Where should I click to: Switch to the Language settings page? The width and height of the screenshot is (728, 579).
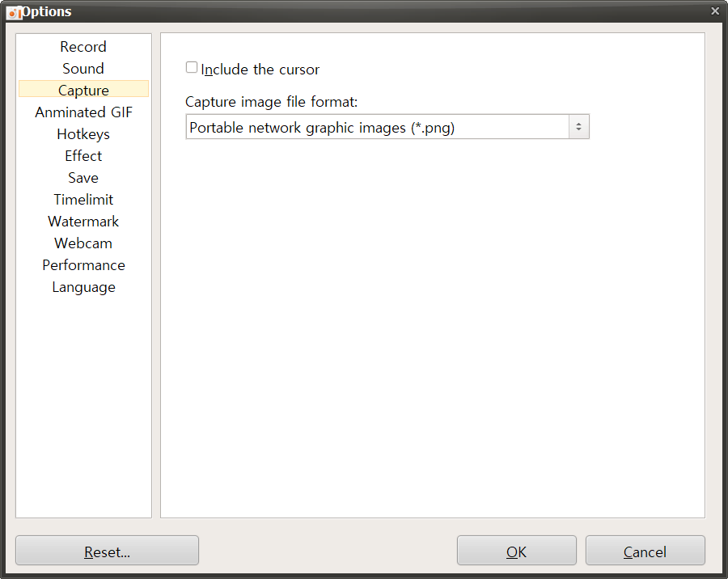(x=83, y=286)
